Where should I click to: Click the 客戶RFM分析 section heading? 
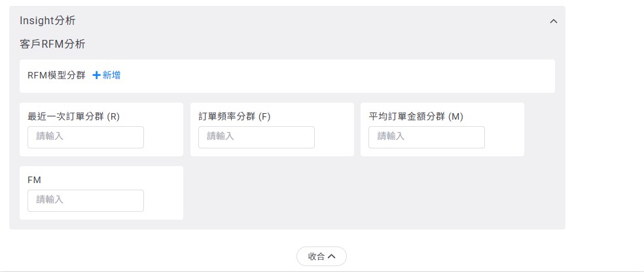52,44
